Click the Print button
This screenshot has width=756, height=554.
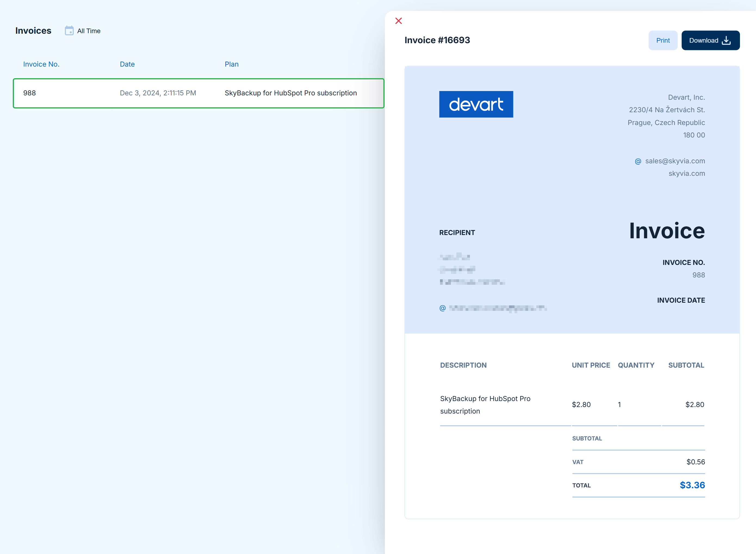point(663,40)
